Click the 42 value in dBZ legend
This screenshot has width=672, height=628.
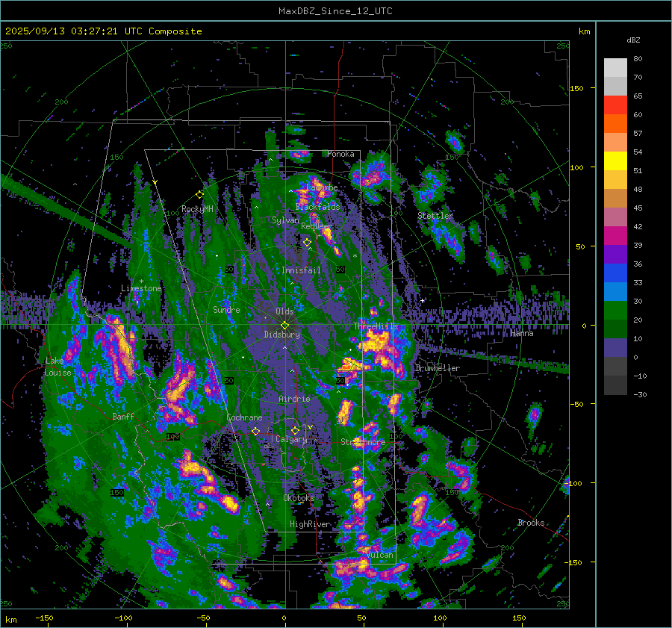point(638,226)
